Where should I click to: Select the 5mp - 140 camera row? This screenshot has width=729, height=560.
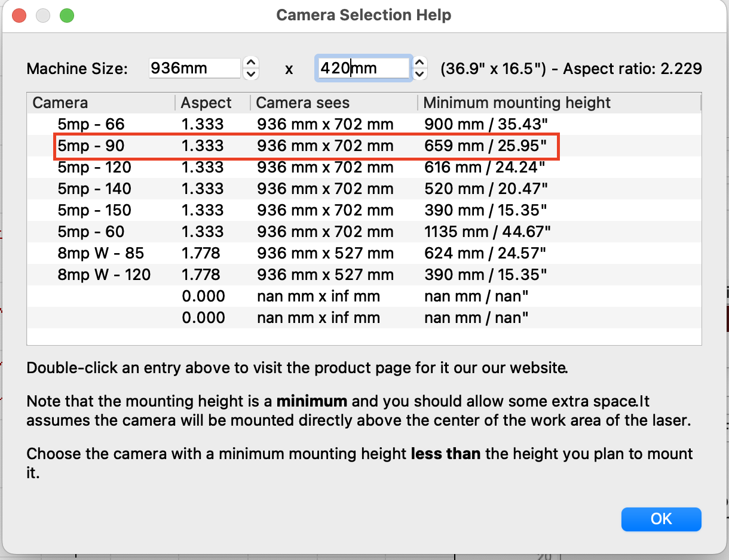[x=364, y=189]
